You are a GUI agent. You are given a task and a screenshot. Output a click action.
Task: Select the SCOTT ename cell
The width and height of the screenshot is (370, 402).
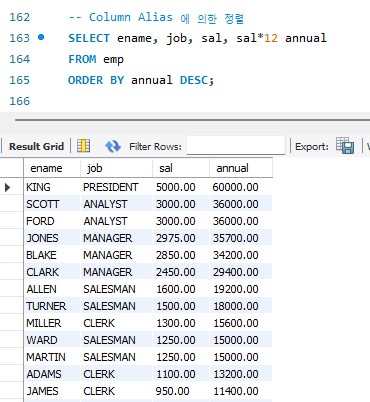pyautogui.click(x=52, y=204)
